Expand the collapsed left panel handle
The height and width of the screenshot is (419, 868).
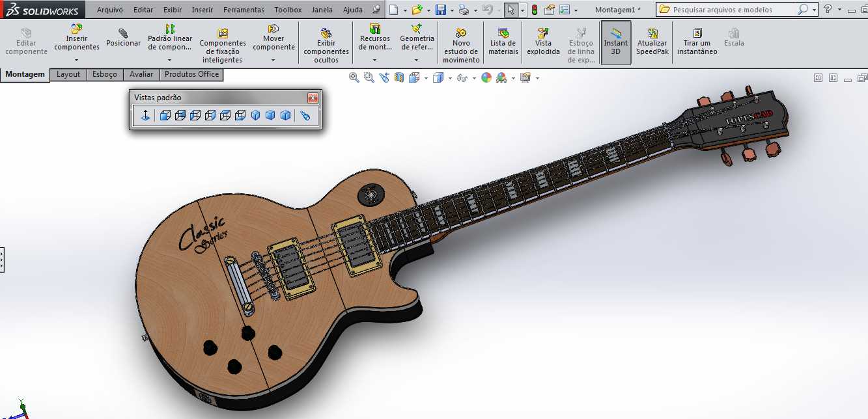click(2, 259)
